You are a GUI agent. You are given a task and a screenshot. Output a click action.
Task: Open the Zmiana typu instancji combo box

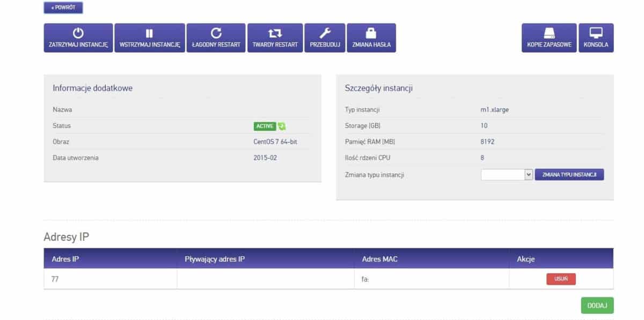(502, 175)
